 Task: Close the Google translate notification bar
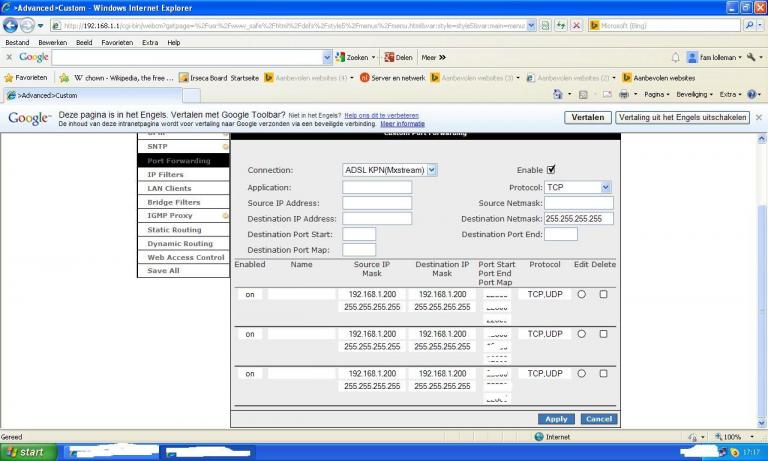[758, 117]
